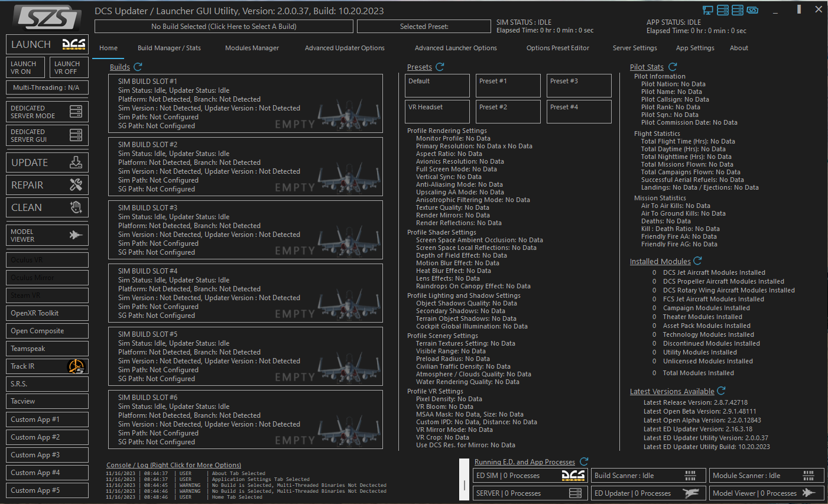The width and height of the screenshot is (828, 504).
Task: Click Latest Open Beta Version: 2.9.1.48111
Action: pos(700,411)
